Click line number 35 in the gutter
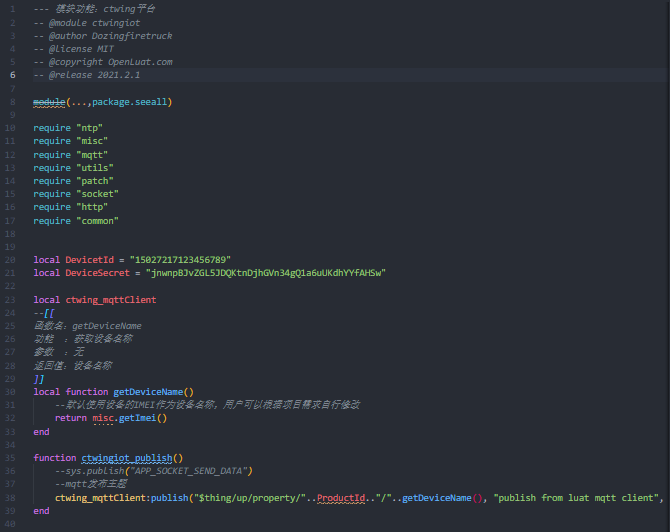Screen dimensions: 670x532 click(10, 458)
